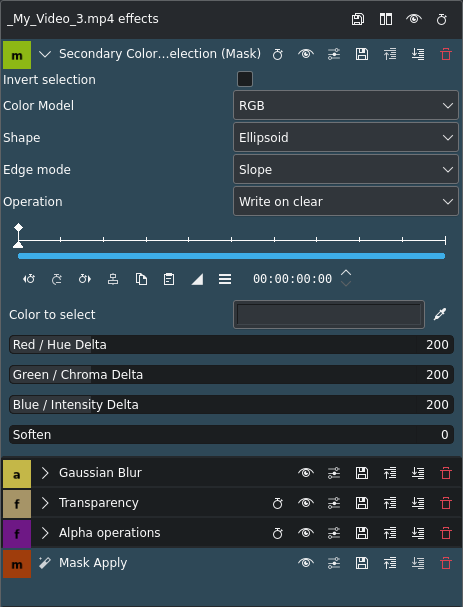Open the Color Model RGB dropdown
This screenshot has height=607, width=463.
point(346,105)
